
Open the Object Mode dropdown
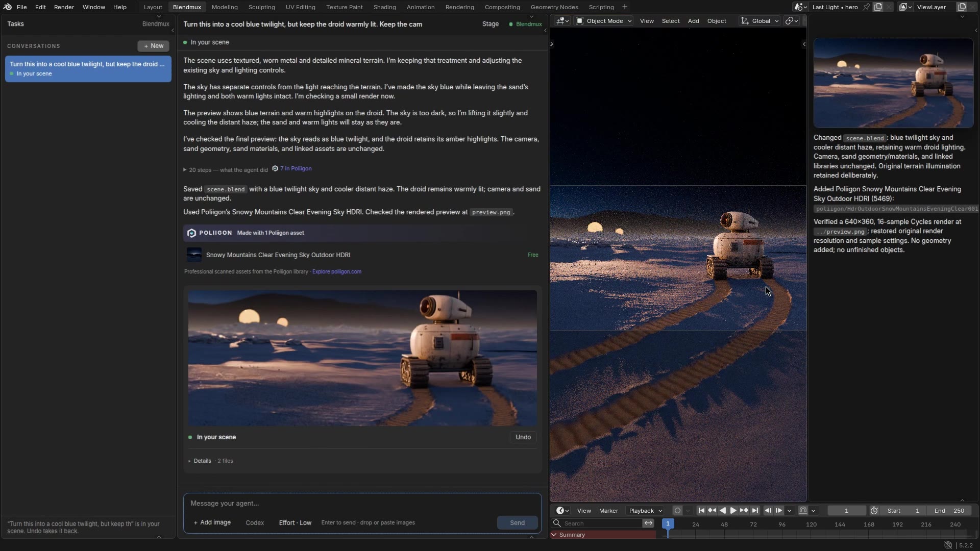[604, 21]
